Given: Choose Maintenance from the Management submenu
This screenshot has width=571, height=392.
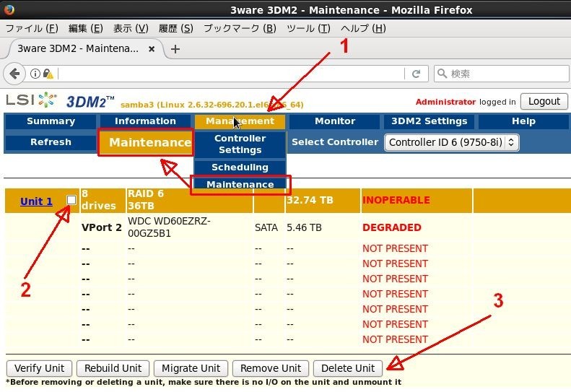Looking at the screenshot, I should tap(240, 184).
